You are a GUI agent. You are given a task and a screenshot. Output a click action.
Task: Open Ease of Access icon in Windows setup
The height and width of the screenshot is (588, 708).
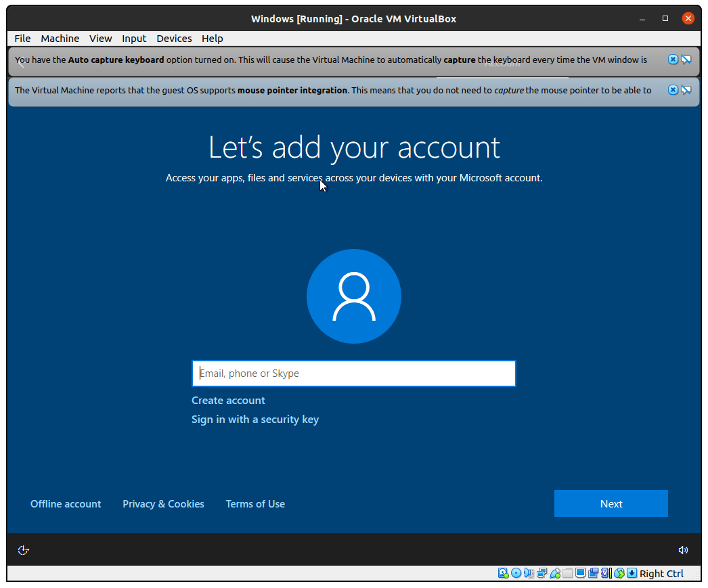point(23,550)
